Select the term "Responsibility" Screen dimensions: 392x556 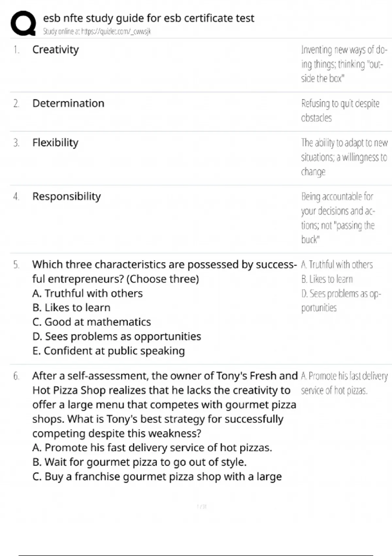[67, 196]
